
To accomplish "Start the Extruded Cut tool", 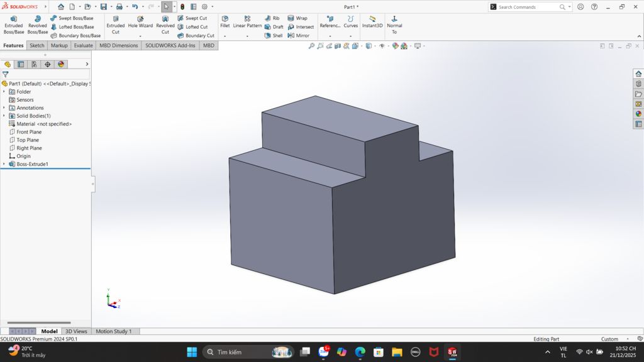I will pos(116,25).
